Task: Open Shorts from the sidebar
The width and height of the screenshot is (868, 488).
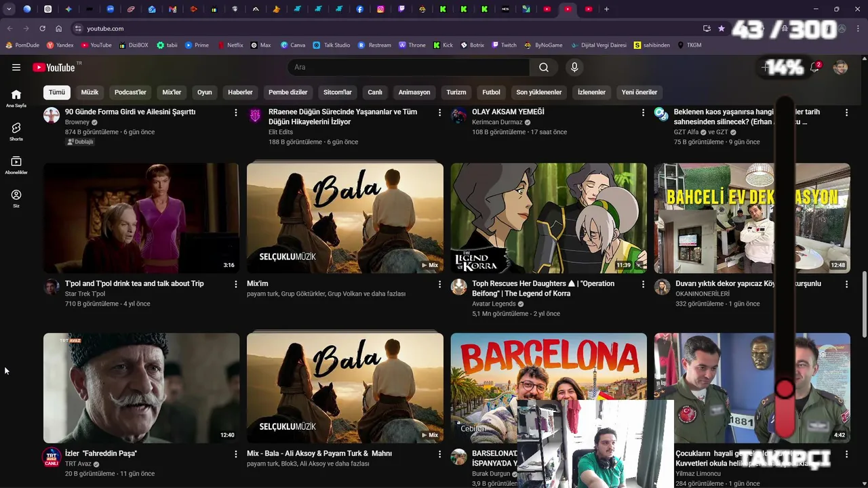Action: tap(16, 131)
